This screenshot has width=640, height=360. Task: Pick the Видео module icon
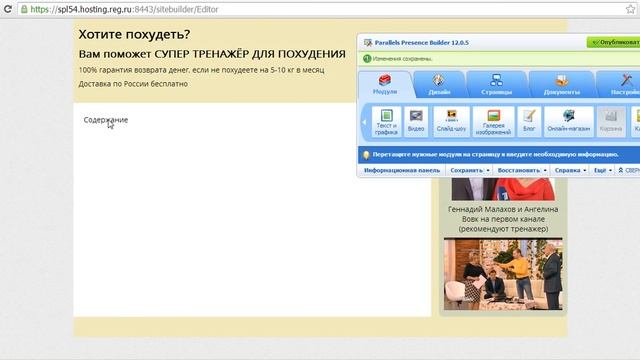pos(416,121)
